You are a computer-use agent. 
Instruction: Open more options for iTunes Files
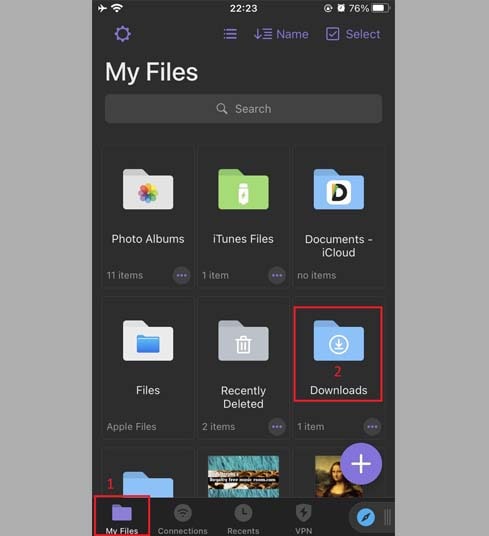tap(277, 275)
